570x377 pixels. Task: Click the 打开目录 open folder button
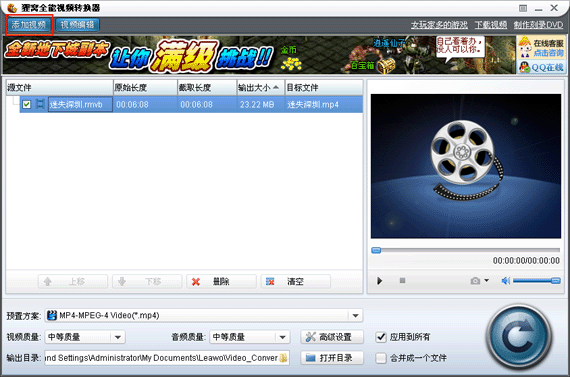point(332,358)
